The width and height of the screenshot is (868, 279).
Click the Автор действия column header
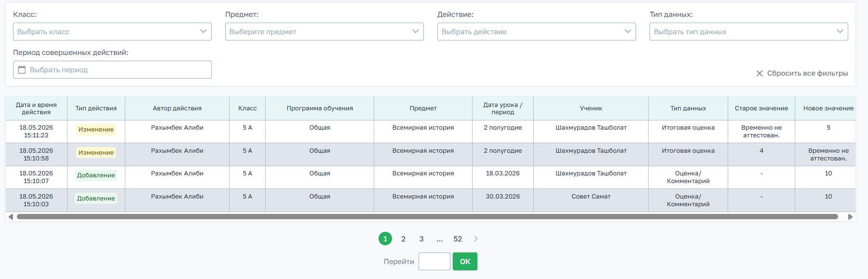pyautogui.click(x=177, y=108)
